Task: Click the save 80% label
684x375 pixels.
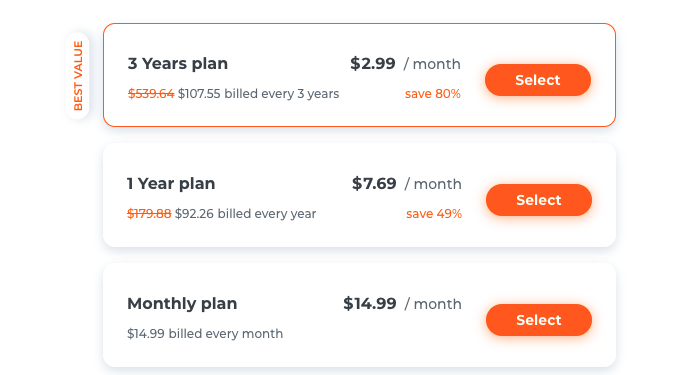Action: [433, 94]
